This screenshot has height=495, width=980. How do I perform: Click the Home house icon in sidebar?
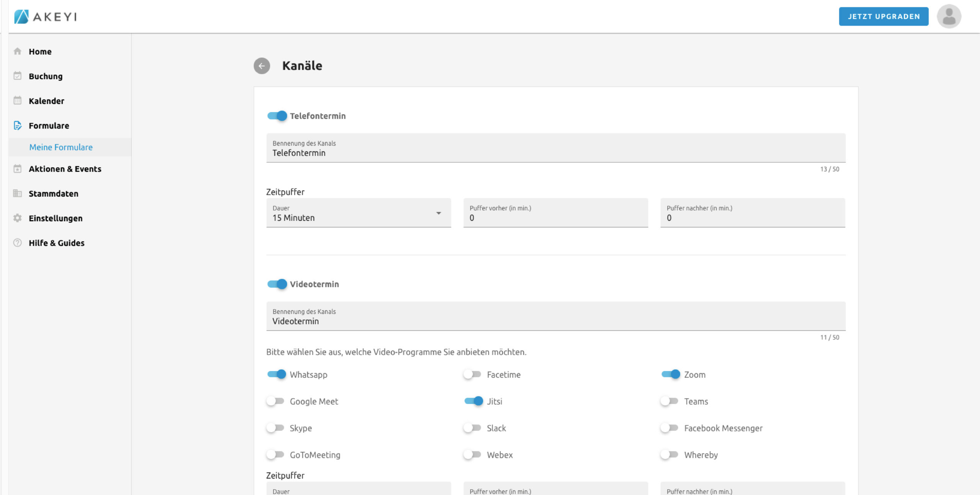pos(18,51)
